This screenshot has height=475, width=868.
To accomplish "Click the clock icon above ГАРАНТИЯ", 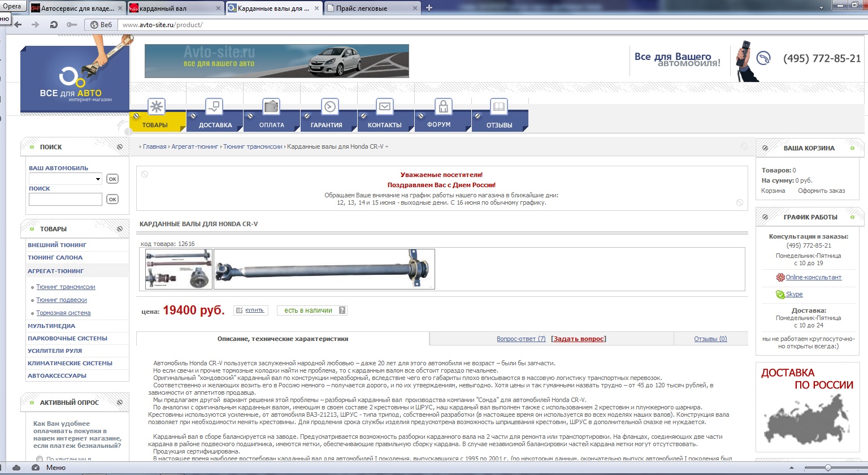I will pos(329,106).
